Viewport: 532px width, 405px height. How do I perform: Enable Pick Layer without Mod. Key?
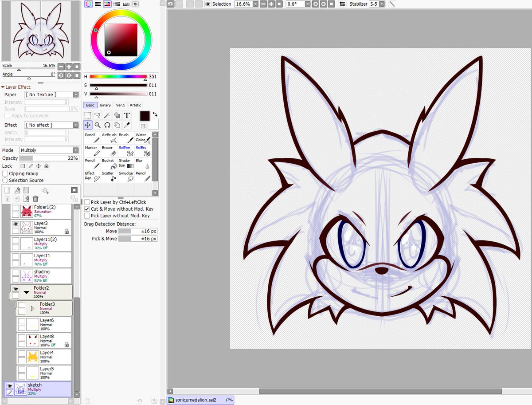point(87,216)
